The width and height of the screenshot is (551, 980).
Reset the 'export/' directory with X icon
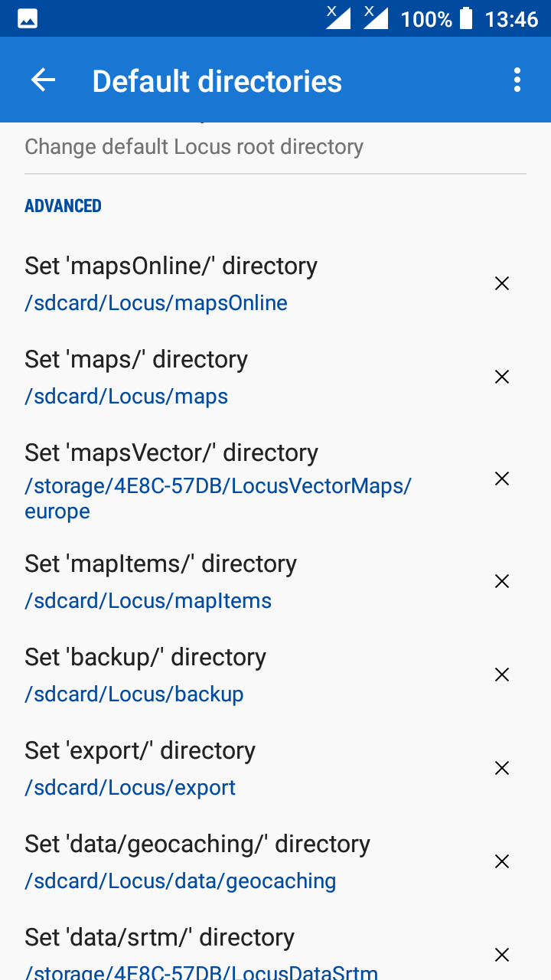[x=502, y=769]
